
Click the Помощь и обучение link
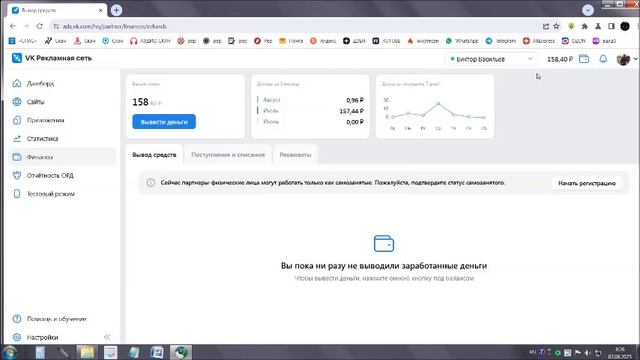coord(57,319)
